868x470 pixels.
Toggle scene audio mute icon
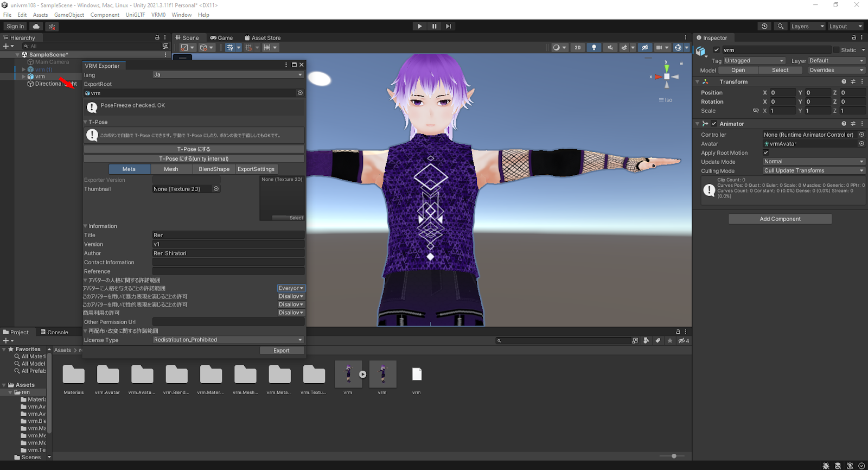coord(610,48)
